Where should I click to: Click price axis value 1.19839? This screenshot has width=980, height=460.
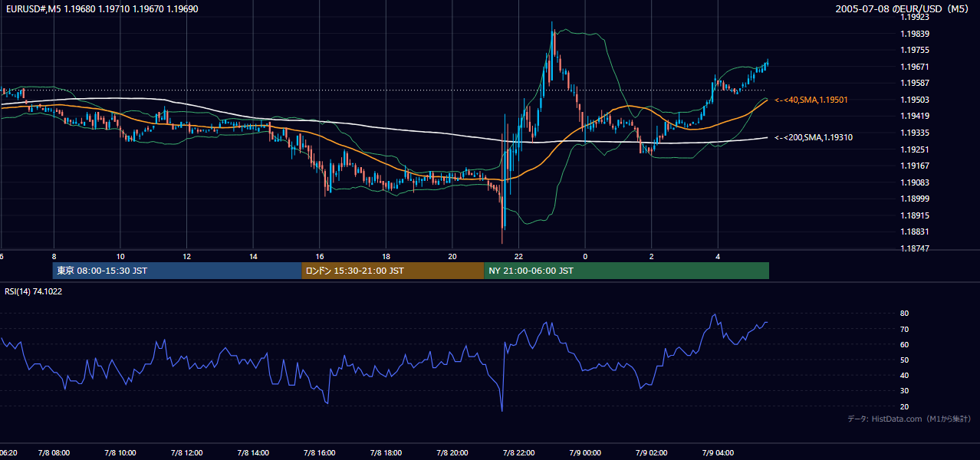915,34
